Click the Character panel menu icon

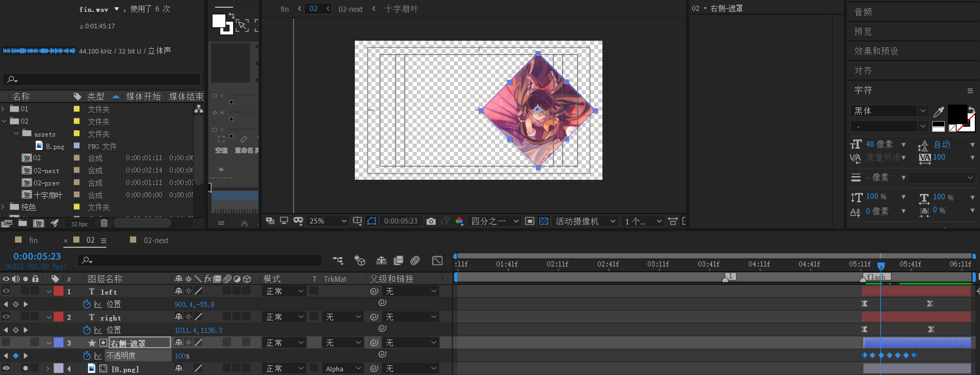970,91
